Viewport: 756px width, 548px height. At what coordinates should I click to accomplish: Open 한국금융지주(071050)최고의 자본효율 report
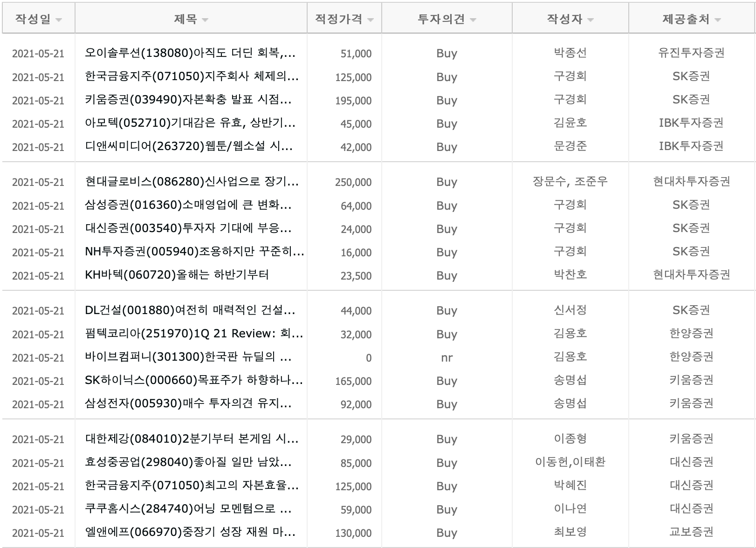(192, 486)
